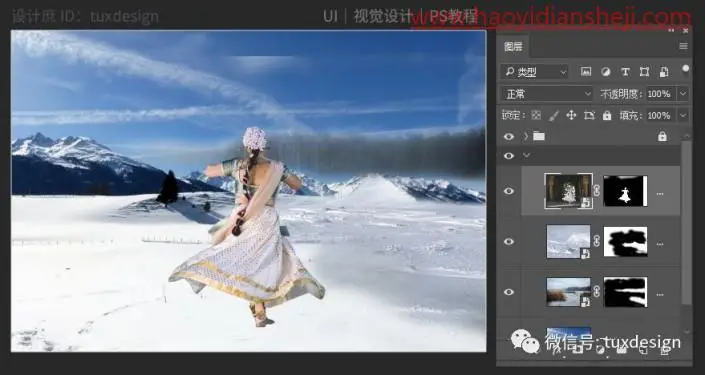Open the 不透明度 slider dropdown arrow
The width and height of the screenshot is (705, 375).
point(683,94)
